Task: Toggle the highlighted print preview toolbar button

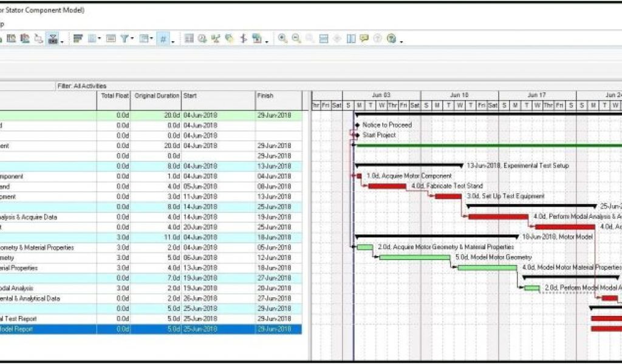Action: tap(53, 39)
